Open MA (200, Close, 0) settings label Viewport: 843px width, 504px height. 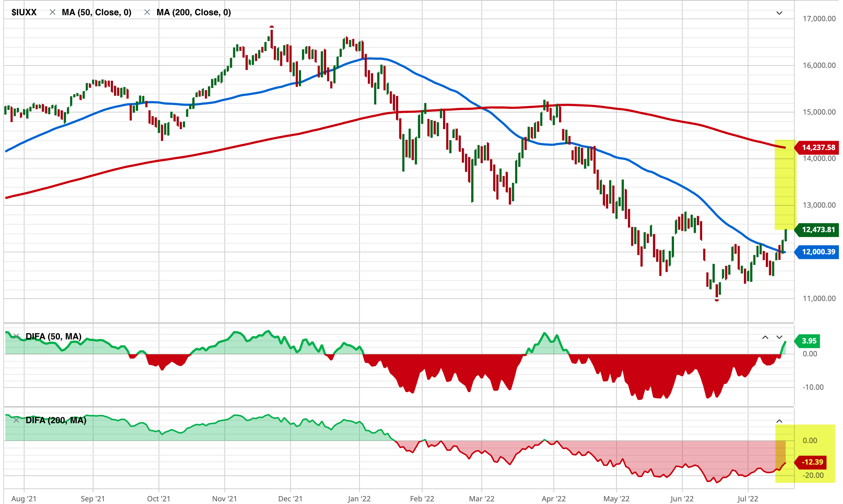coord(194,13)
